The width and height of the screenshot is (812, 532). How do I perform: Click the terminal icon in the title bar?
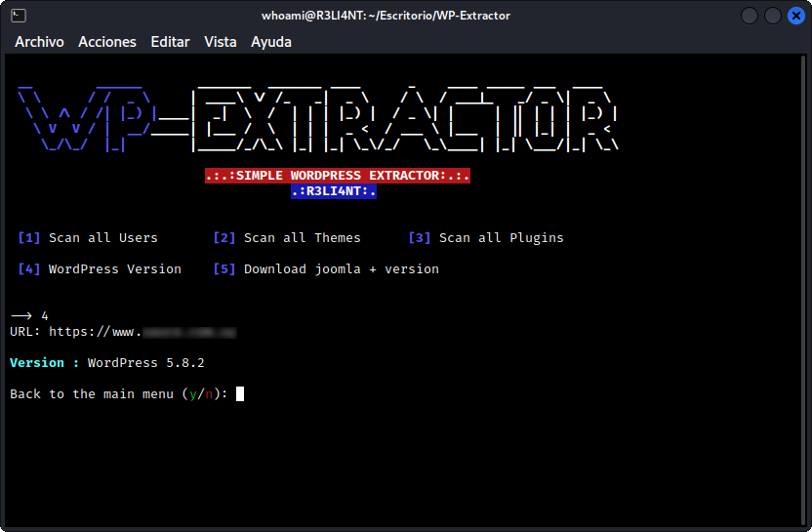pos(19,16)
